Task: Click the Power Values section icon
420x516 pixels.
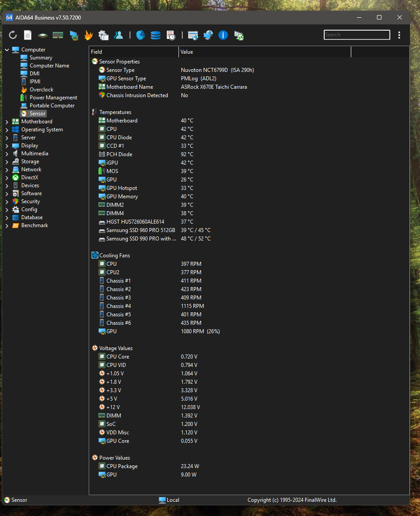Action: pyautogui.click(x=95, y=458)
